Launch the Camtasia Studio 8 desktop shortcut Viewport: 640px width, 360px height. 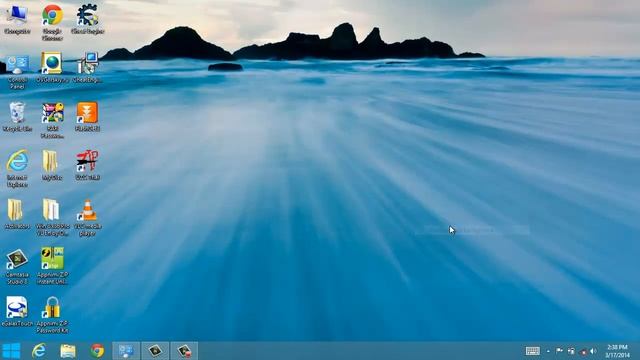(x=17, y=267)
